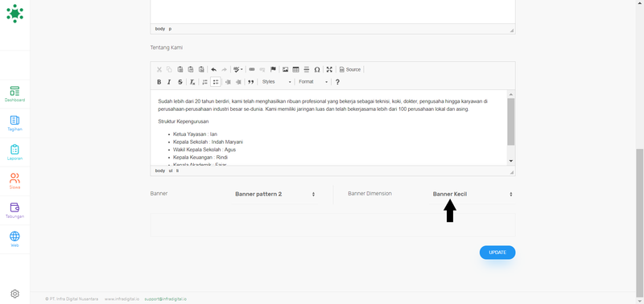644x304 pixels.
Task: Remove formatting with the Tx icon
Action: coord(192,82)
